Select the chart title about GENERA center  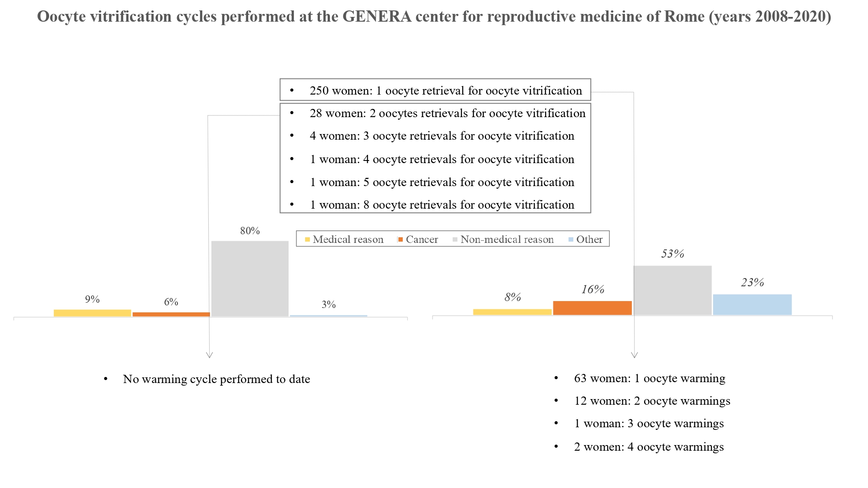pos(434,16)
